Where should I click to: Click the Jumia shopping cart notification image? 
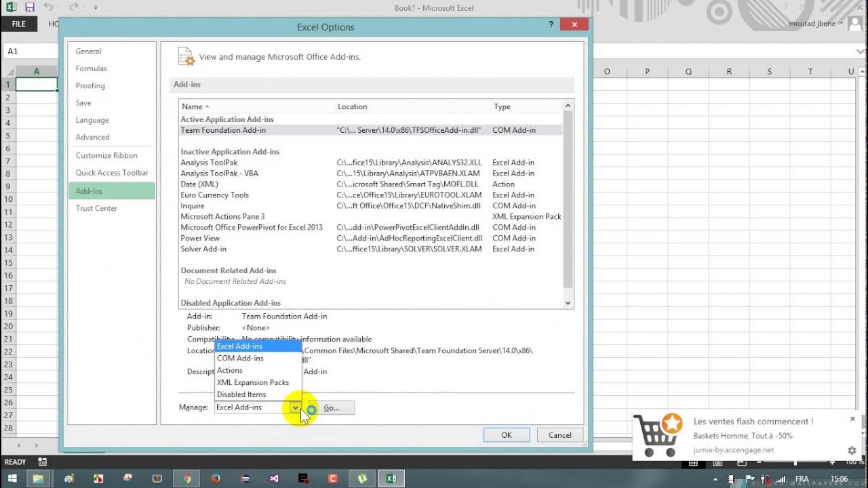[658, 435]
